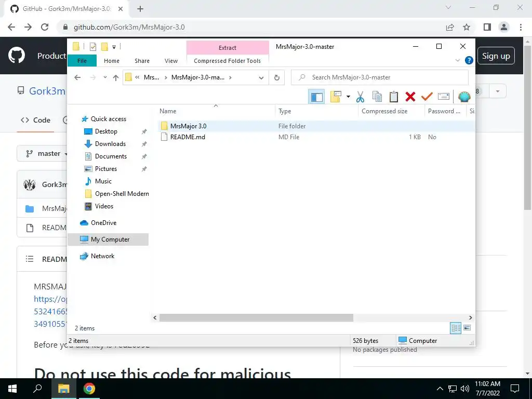The height and width of the screenshot is (399, 532).
Task: Open Desktop in navigation pane
Action: tap(106, 131)
